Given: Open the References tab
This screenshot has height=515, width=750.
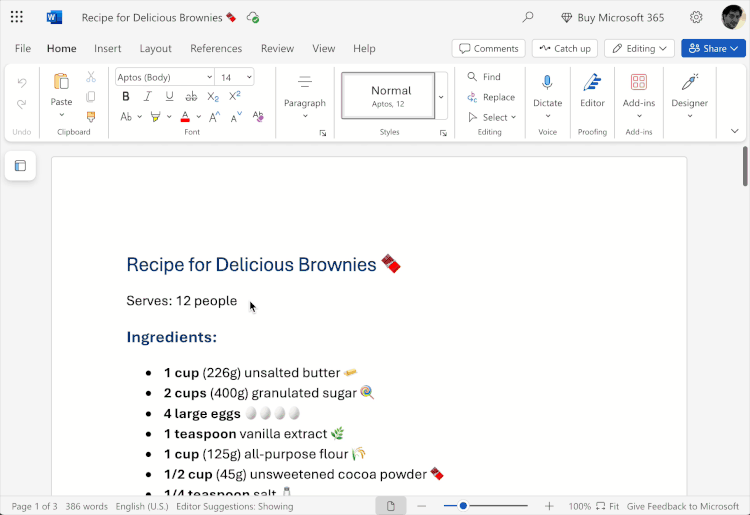Looking at the screenshot, I should (216, 48).
